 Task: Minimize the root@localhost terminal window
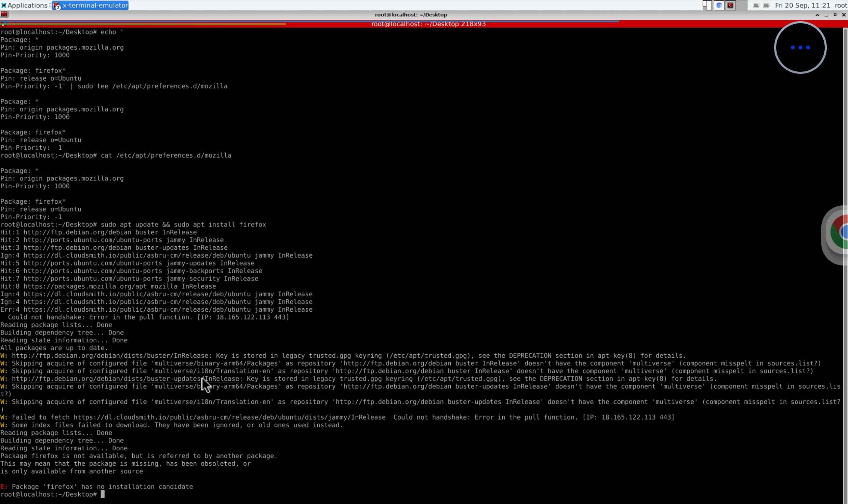(x=826, y=15)
